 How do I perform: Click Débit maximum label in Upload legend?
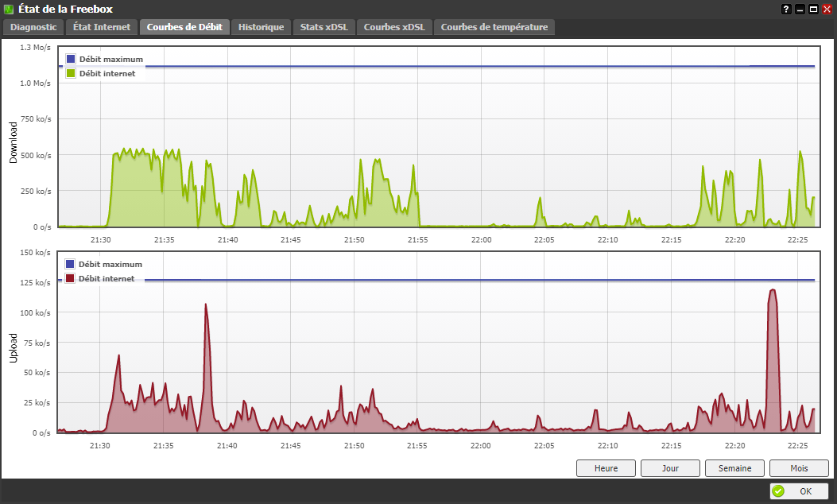coord(110,264)
